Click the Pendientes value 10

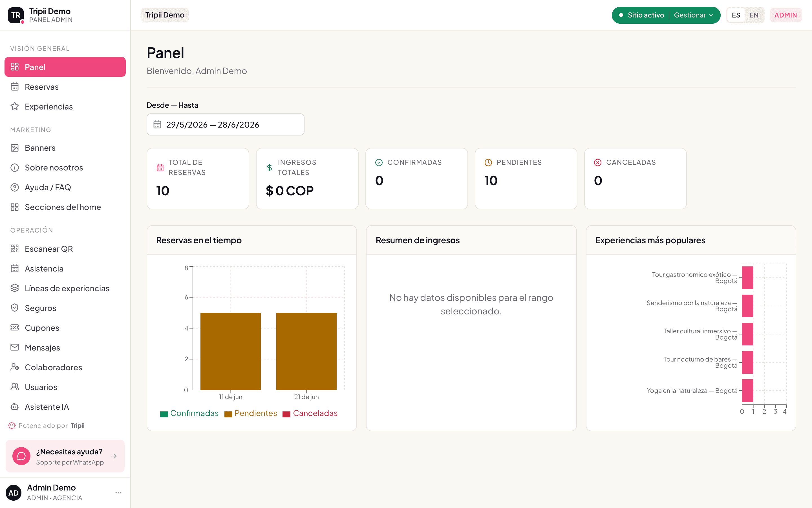pyautogui.click(x=491, y=181)
